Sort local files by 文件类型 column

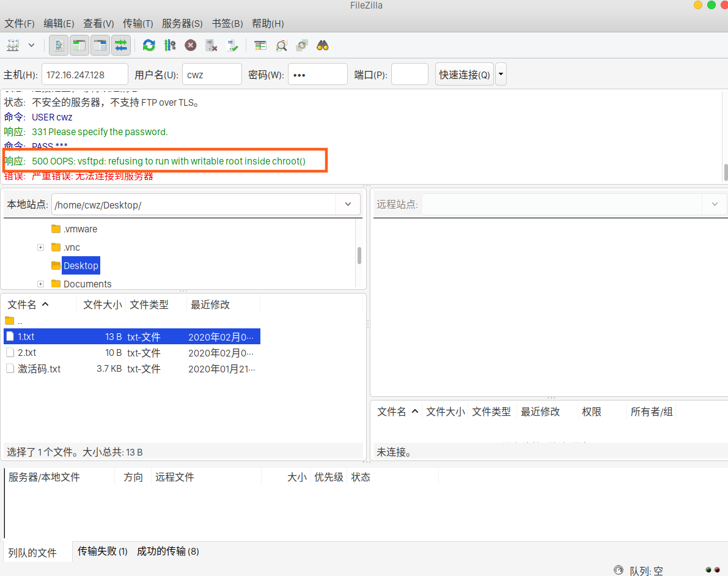click(149, 305)
